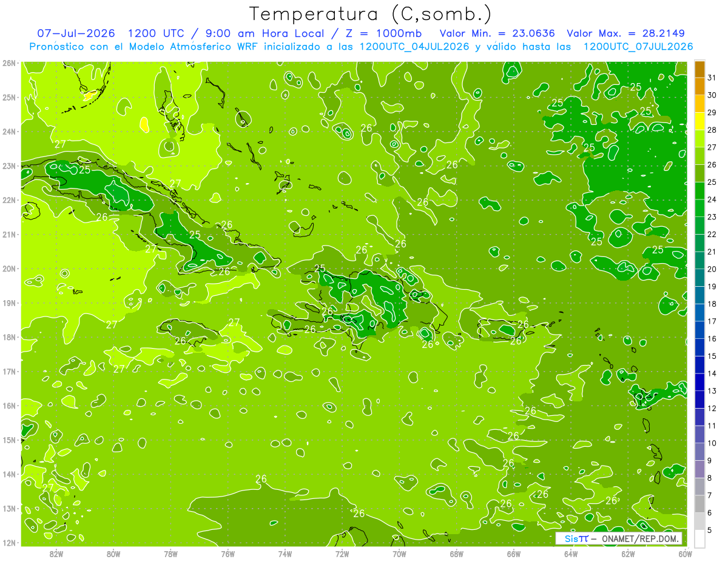Click latitude axis label "12N"
This screenshot has height=562, width=728.
click(x=8, y=543)
